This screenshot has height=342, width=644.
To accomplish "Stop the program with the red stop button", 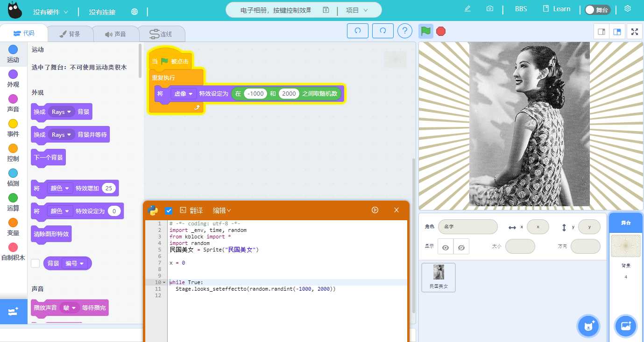I will (x=441, y=31).
